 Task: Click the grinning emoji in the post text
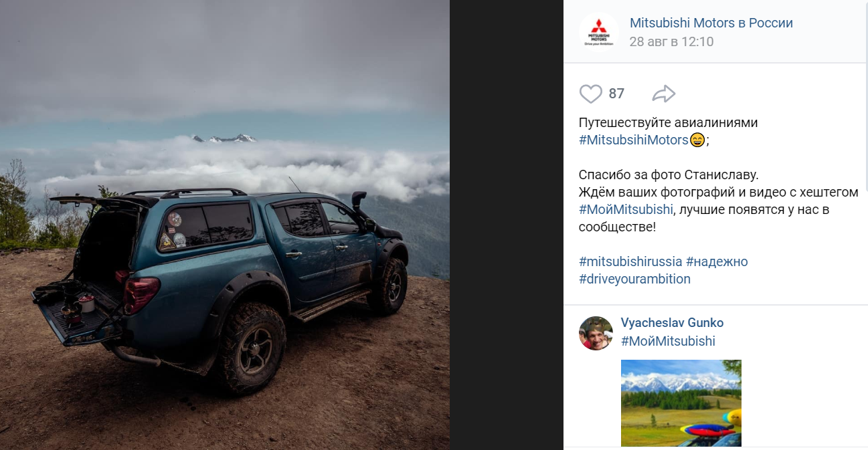tap(697, 140)
